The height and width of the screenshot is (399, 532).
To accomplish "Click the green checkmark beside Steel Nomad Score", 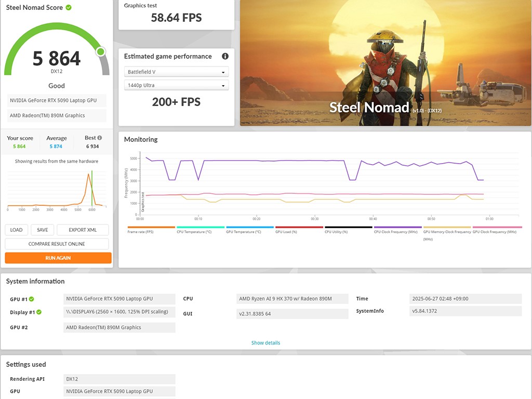I will (x=69, y=8).
